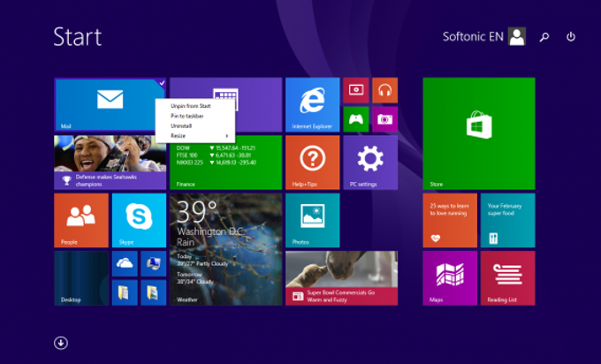Open the Store tile
This screenshot has width=601, height=364.
click(479, 133)
